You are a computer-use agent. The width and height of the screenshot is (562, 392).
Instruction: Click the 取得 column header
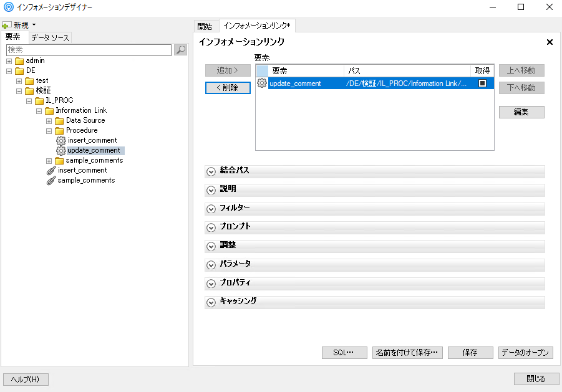tap(482, 71)
